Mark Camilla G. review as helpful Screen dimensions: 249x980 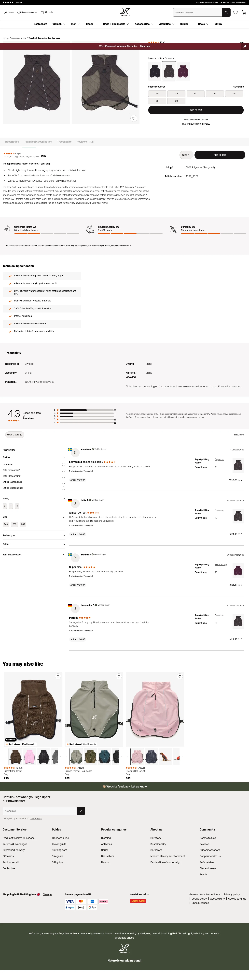coord(239,480)
